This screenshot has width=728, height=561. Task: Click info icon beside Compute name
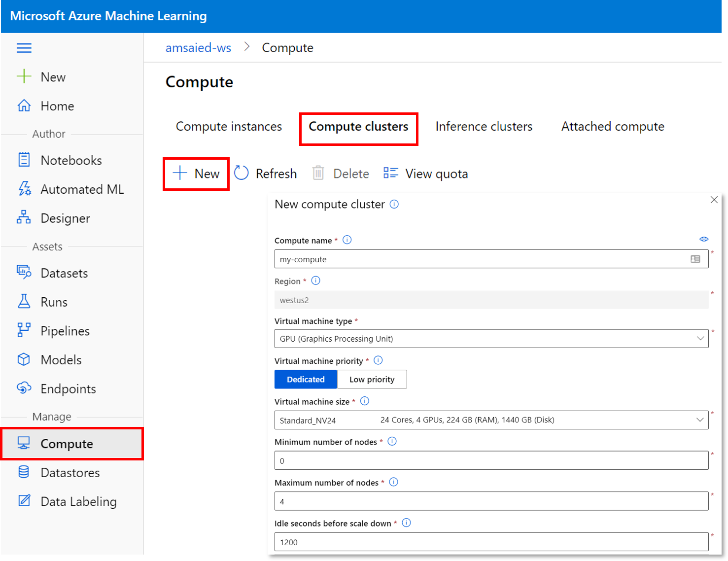347,240
